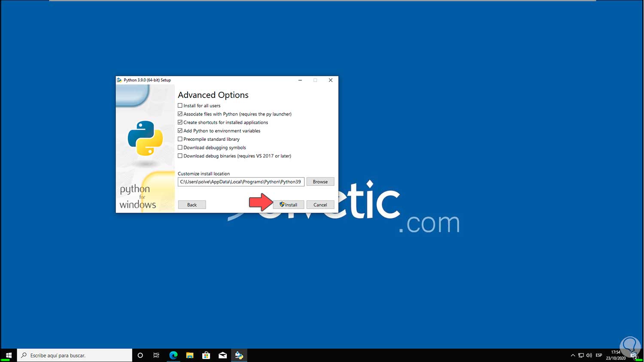Image resolution: width=644 pixels, height=362 pixels.
Task: Click the install location path field
Action: [241, 182]
